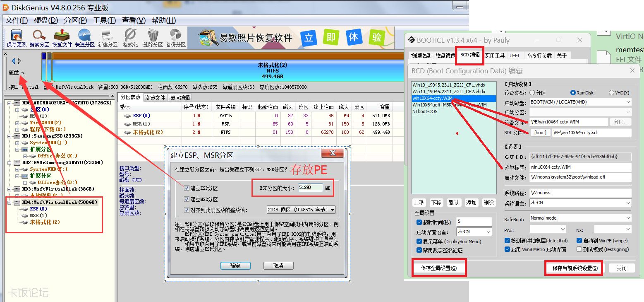644x302 pixels.
Task: Click the small x closing the disk panel
Action: point(5,53)
